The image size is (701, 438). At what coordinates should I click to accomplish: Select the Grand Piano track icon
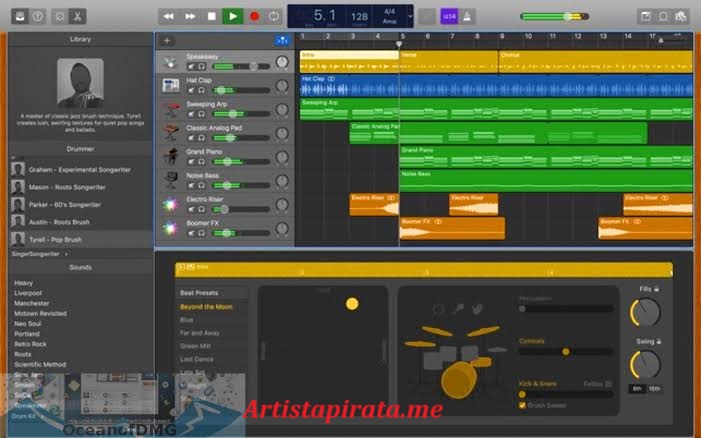[170, 157]
